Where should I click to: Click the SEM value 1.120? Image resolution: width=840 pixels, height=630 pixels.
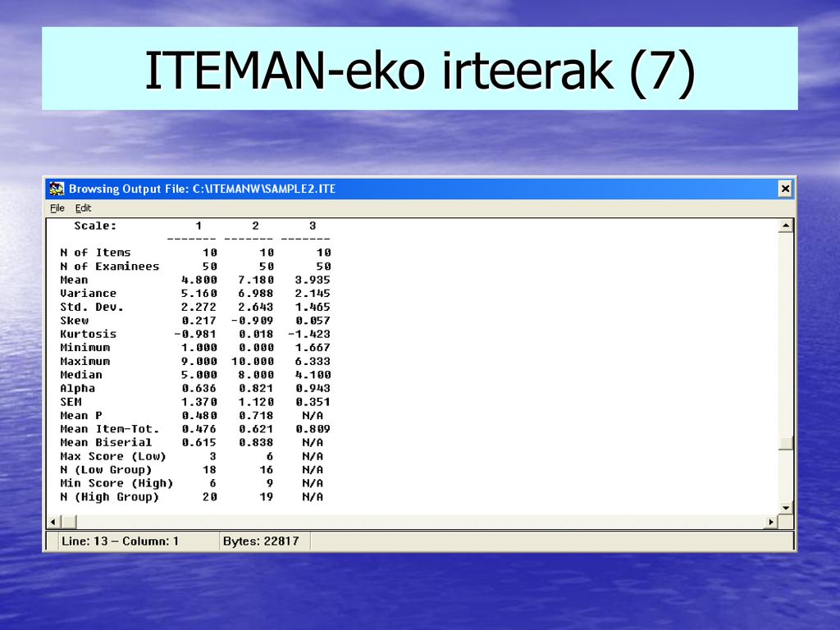point(256,402)
